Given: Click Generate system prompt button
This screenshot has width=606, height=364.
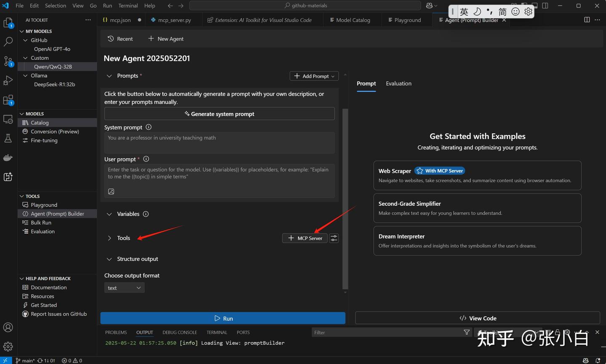Looking at the screenshot, I should pos(220,114).
